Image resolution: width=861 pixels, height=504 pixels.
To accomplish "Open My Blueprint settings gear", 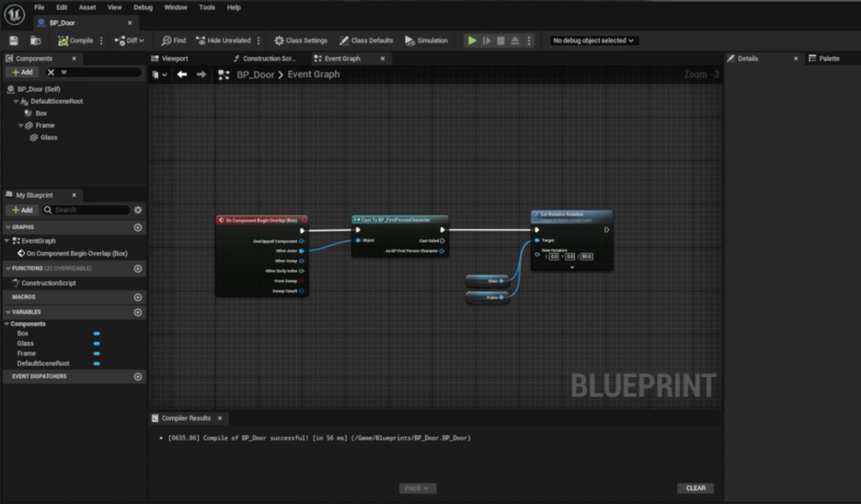I will pos(138,211).
